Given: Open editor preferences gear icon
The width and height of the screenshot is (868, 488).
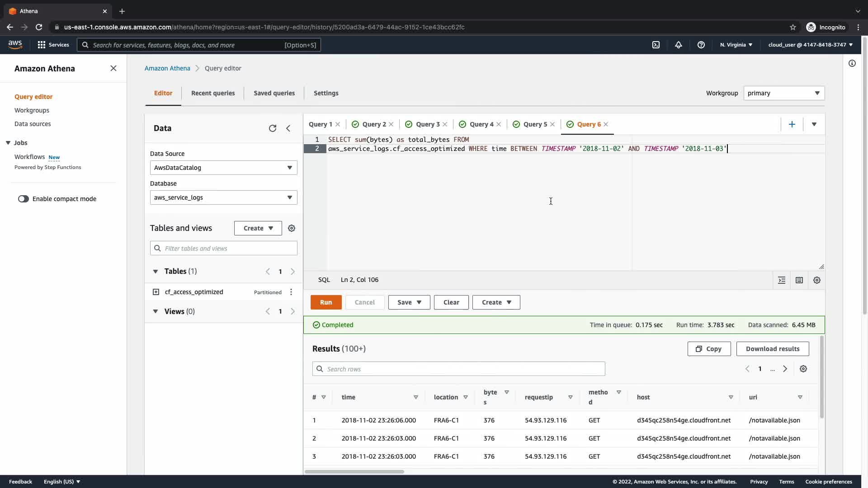Looking at the screenshot, I should [x=816, y=280].
